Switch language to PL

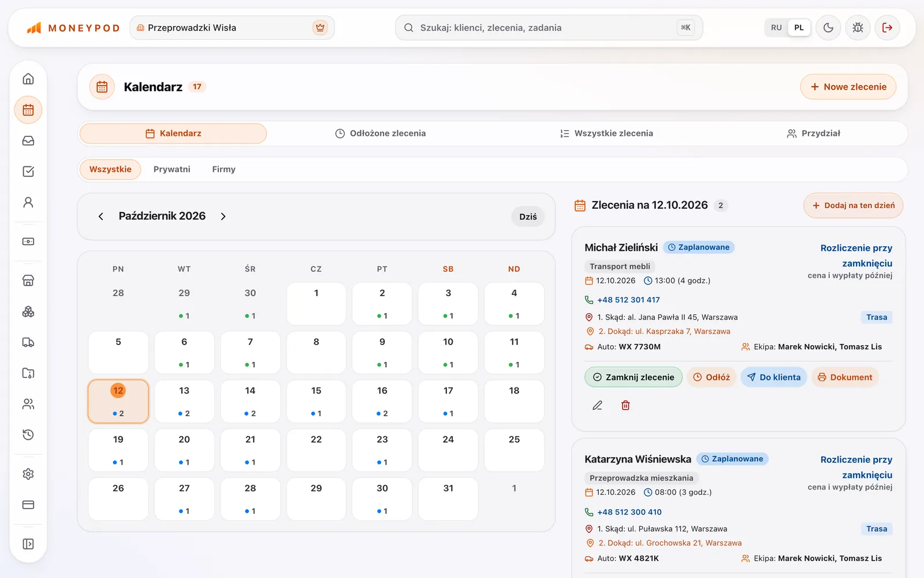coord(799,28)
